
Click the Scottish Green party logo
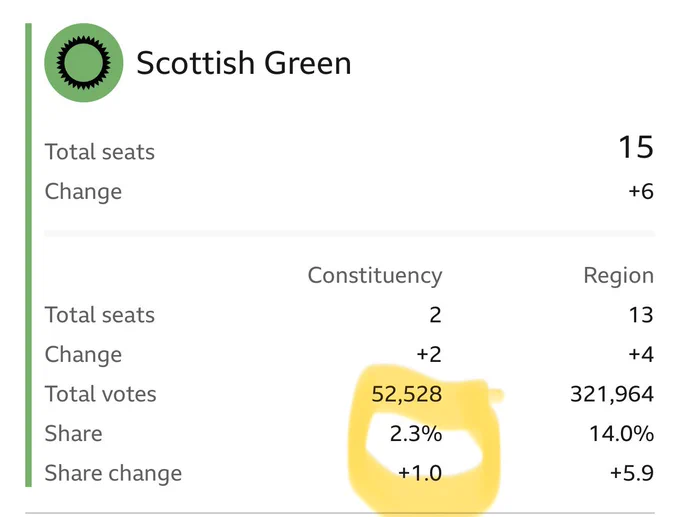pyautogui.click(x=84, y=63)
